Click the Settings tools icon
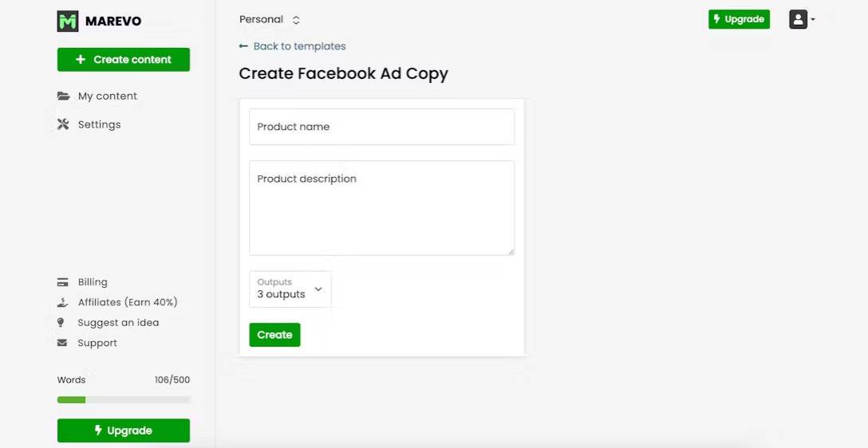Image resolution: width=868 pixels, height=448 pixels. (x=63, y=124)
